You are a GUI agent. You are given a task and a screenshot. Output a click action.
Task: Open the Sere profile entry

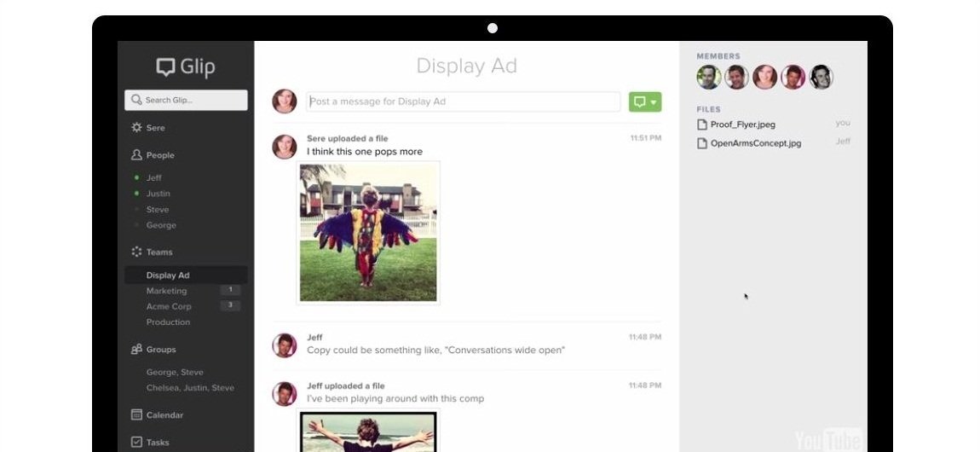click(156, 128)
